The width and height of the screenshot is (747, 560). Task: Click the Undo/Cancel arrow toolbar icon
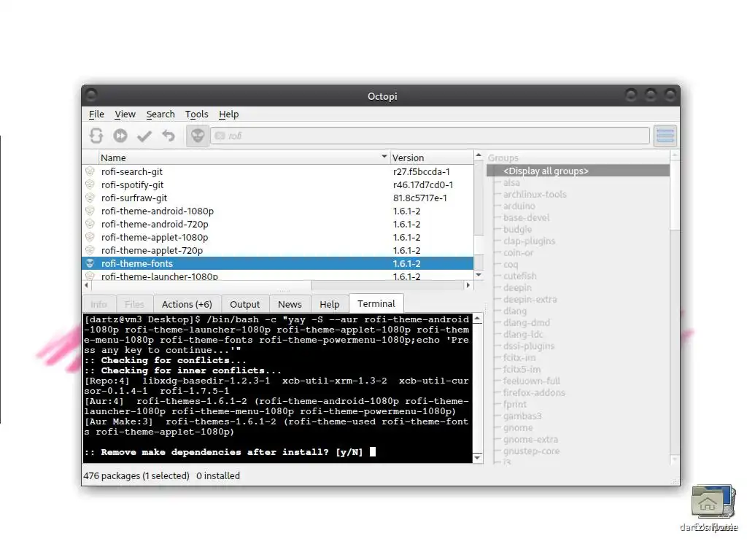(x=169, y=136)
